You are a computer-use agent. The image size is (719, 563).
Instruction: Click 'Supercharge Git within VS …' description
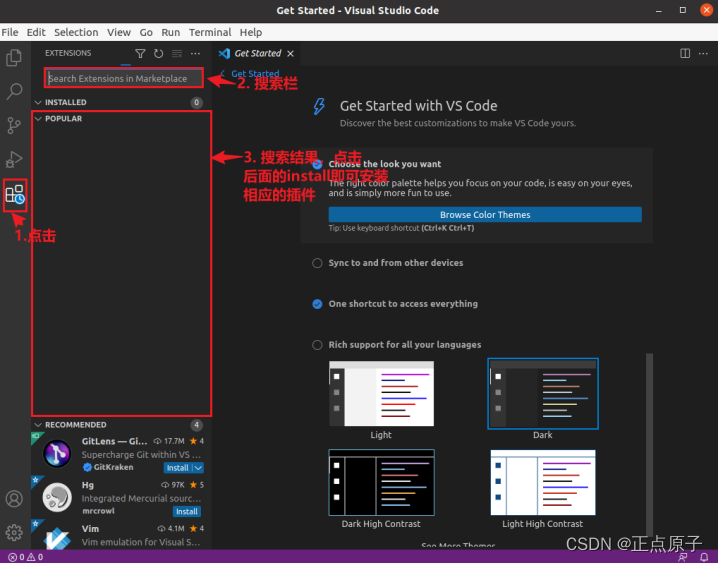tap(141, 455)
